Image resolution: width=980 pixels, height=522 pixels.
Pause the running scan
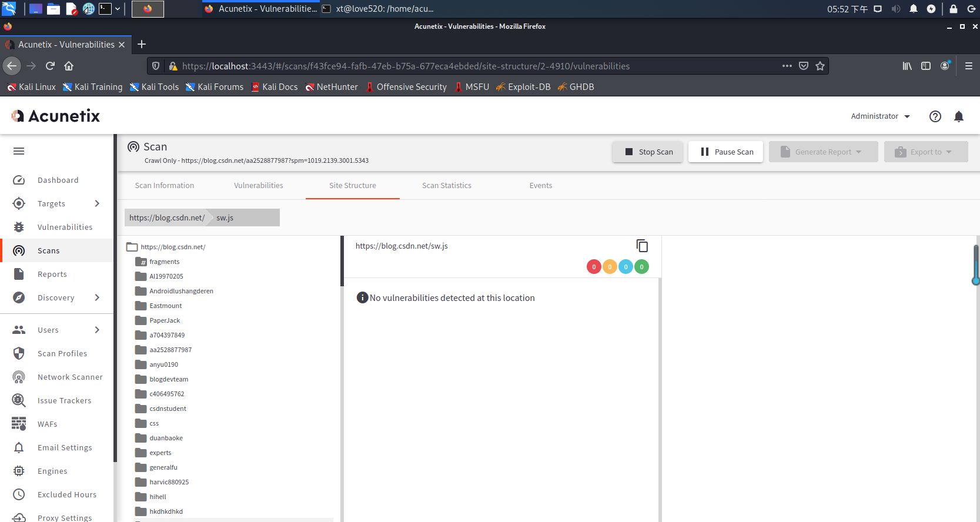(x=726, y=152)
